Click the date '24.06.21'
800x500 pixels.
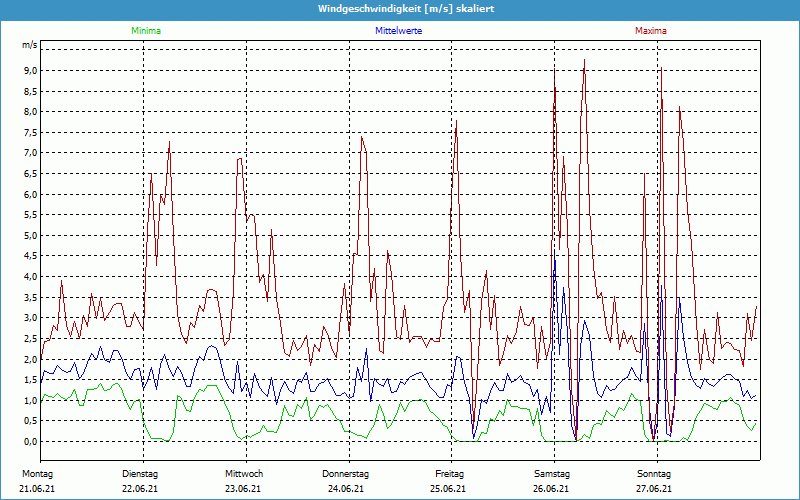[x=346, y=489]
